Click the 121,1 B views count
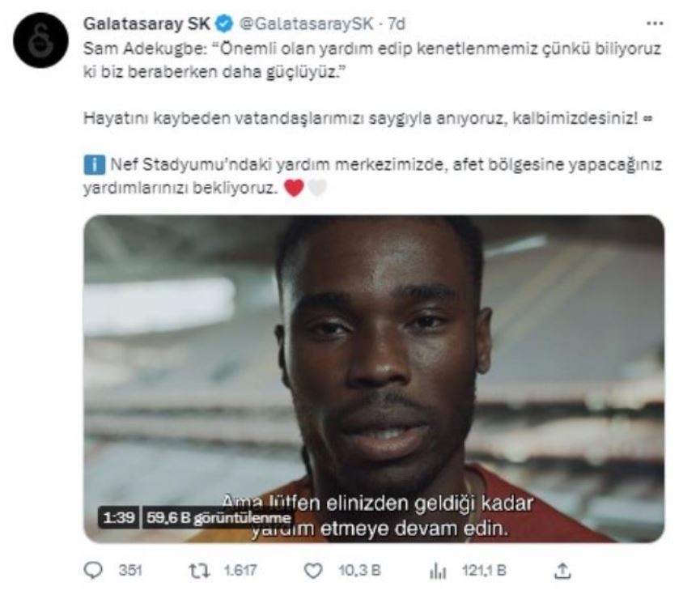 click(x=485, y=570)
